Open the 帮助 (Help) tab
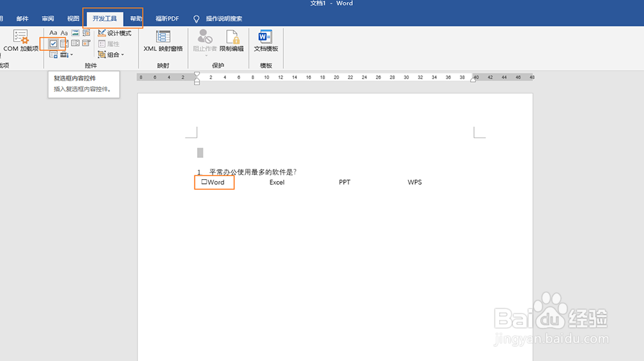The image size is (644, 361). click(135, 19)
